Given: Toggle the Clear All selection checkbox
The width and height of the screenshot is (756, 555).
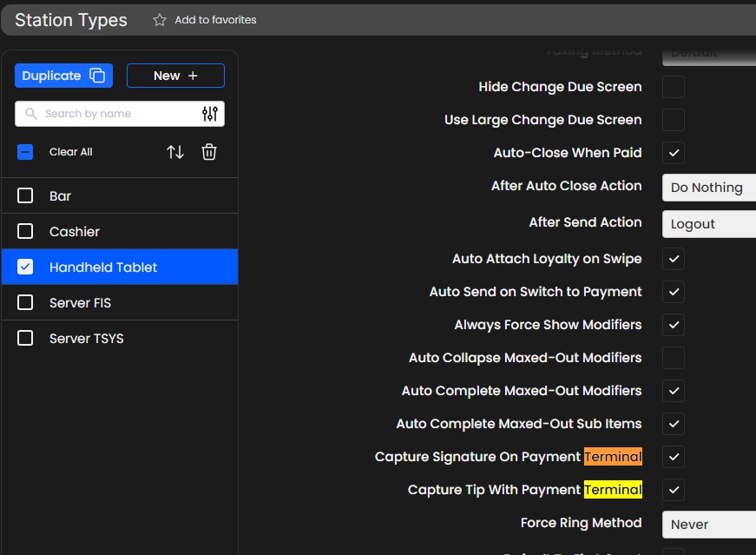Looking at the screenshot, I should click(x=25, y=152).
